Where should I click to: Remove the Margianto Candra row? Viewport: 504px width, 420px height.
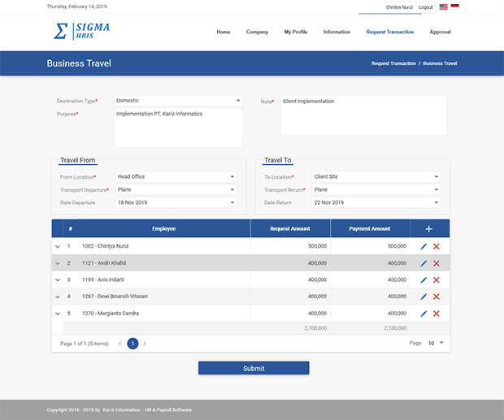coord(437,314)
